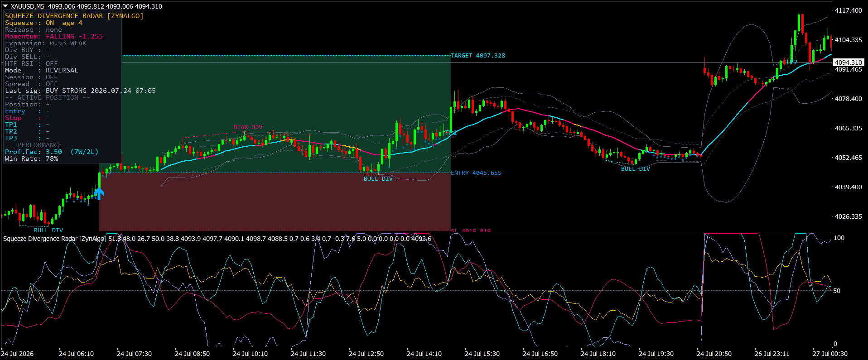Click Momentum: FALLING -1.255 row

click(x=54, y=36)
